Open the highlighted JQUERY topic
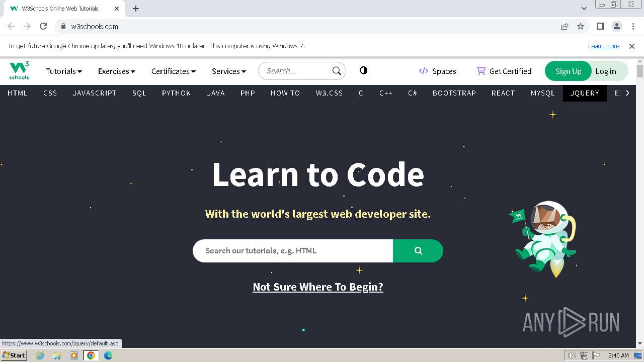 click(x=585, y=93)
